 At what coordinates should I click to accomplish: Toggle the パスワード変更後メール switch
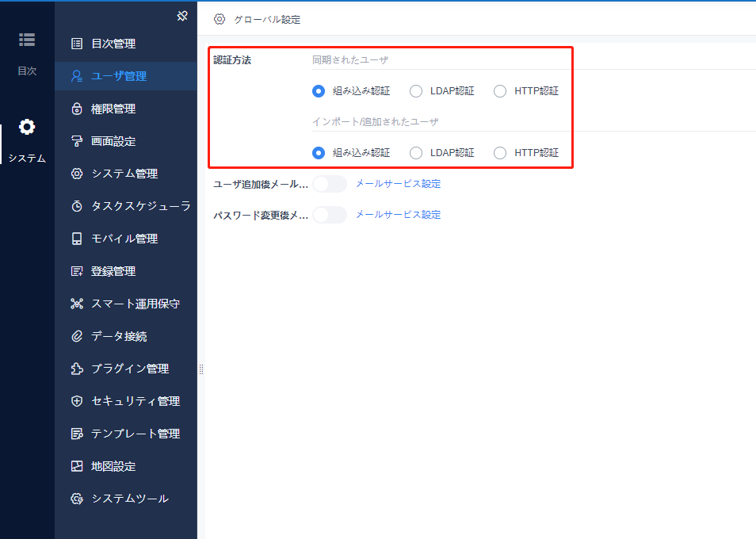pyautogui.click(x=330, y=215)
